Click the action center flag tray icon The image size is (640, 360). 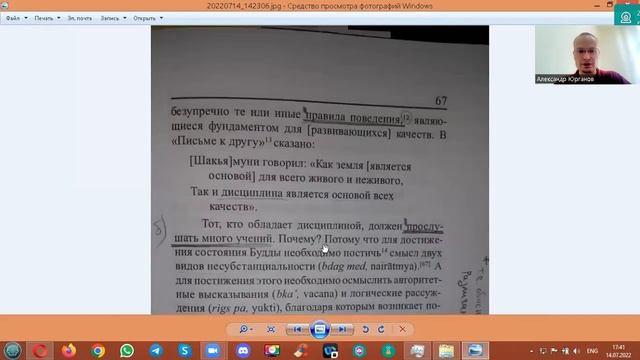point(554,351)
